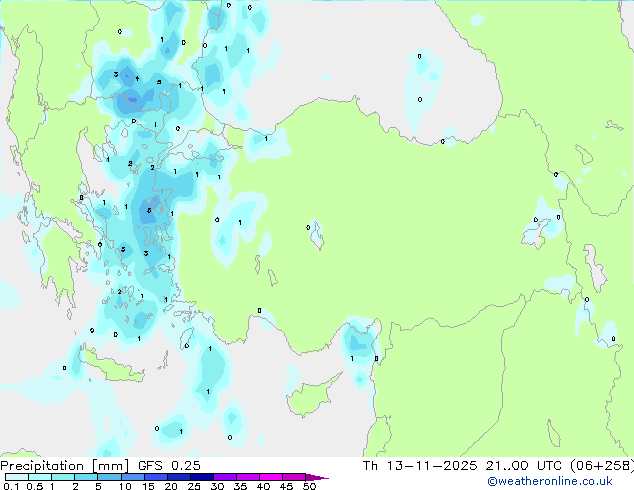
Task: Choose the 2–5 mm turquoise legend swatch
Action: pos(86,477)
